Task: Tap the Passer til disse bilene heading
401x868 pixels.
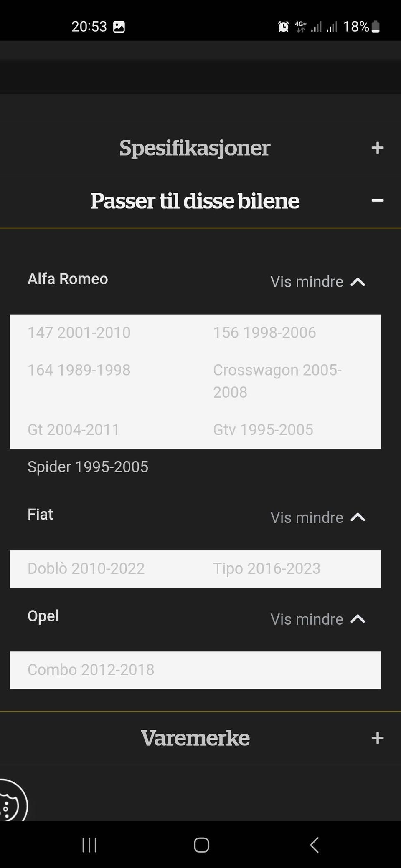Action: pyautogui.click(x=195, y=201)
